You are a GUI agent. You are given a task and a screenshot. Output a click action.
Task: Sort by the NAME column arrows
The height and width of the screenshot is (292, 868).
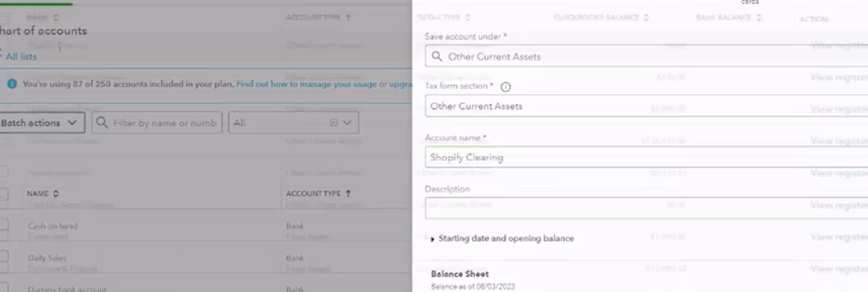pyautogui.click(x=55, y=194)
